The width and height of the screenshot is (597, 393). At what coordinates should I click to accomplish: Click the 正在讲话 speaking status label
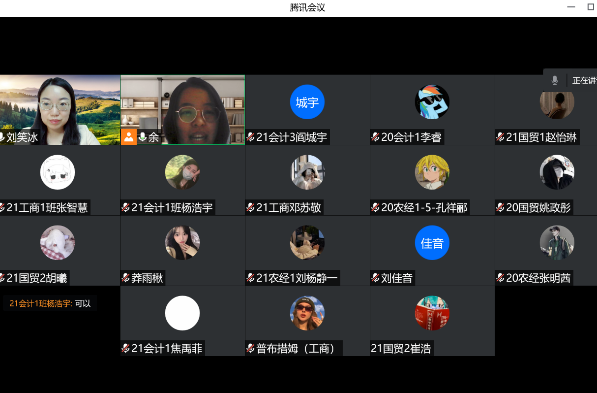584,80
